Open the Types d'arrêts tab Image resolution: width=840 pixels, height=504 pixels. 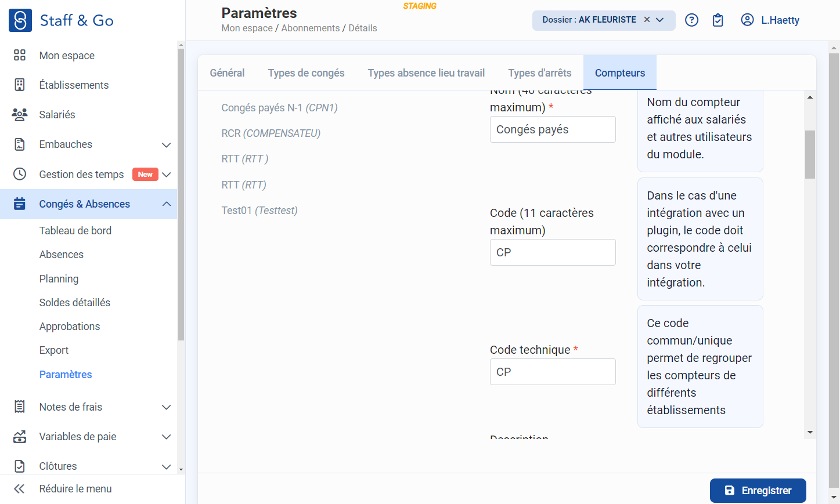pyautogui.click(x=540, y=73)
